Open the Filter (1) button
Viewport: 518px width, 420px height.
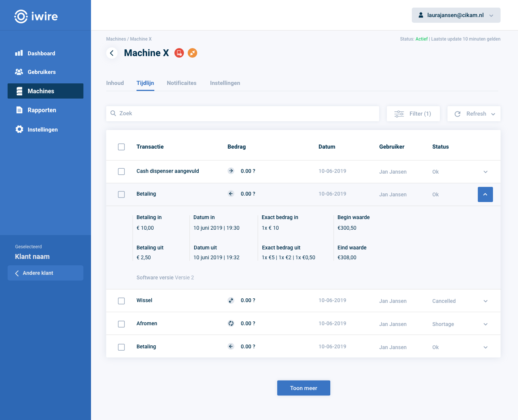(413, 114)
